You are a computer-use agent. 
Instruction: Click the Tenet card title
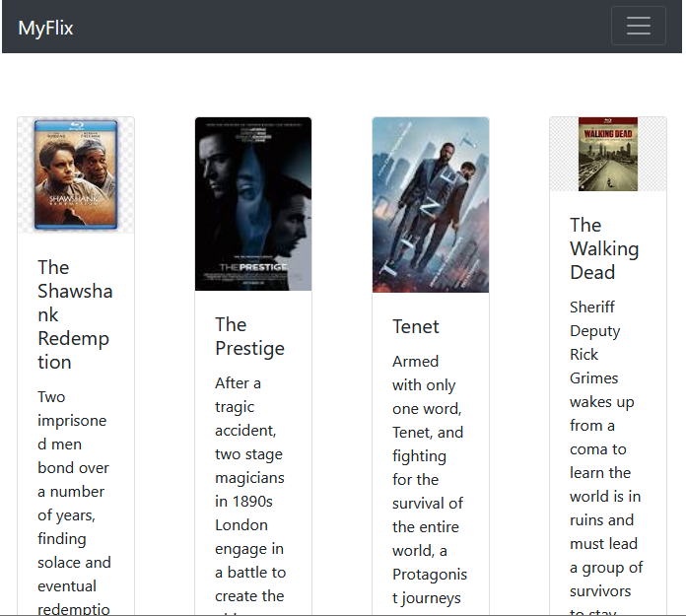coord(416,326)
